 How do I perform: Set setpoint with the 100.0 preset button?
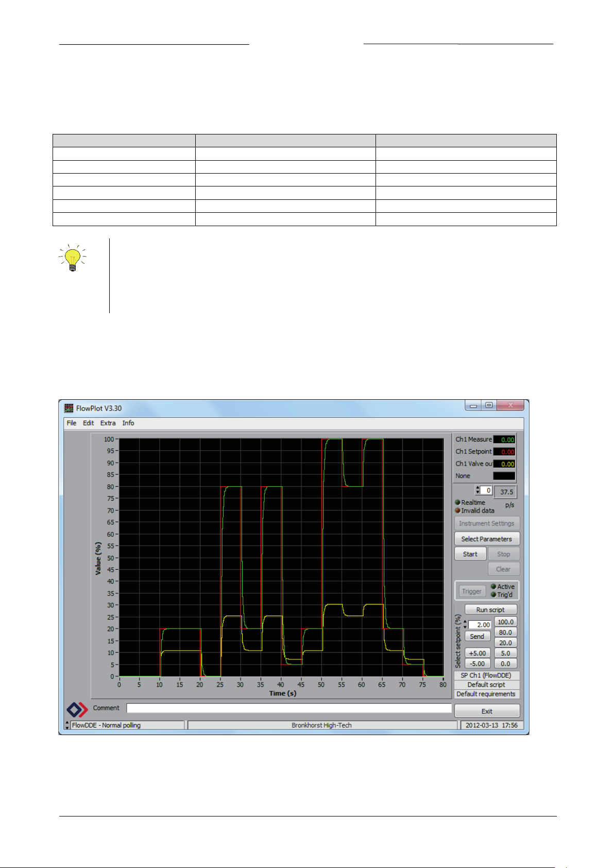pyautogui.click(x=506, y=622)
